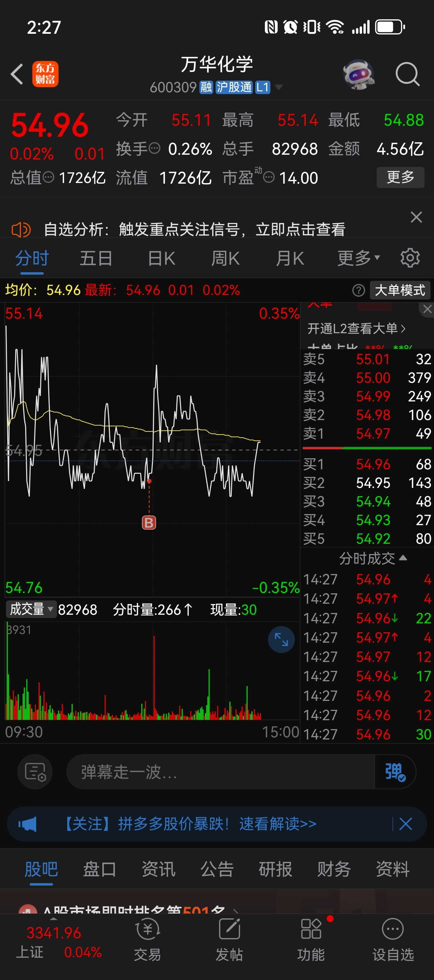Tap the 融 margin trading badge

click(206, 87)
